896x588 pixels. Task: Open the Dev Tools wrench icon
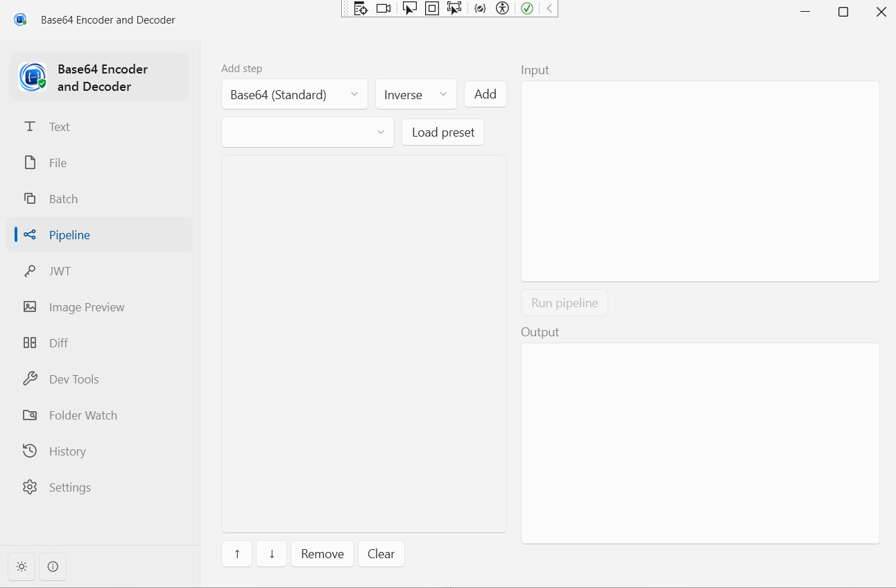coord(30,379)
